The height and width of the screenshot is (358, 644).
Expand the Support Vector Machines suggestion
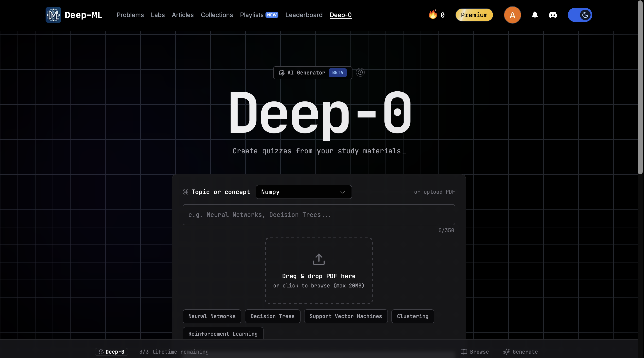click(346, 316)
